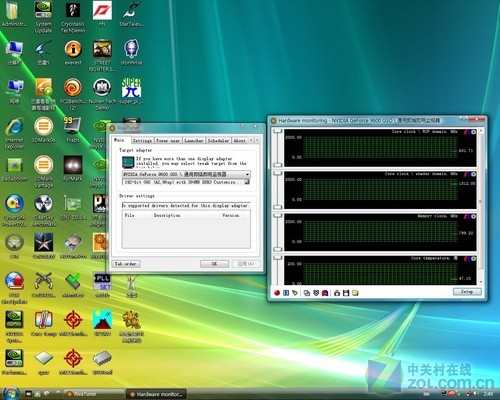Click the Start button on the taskbar
This screenshot has width=500, height=400.
coord(11,393)
